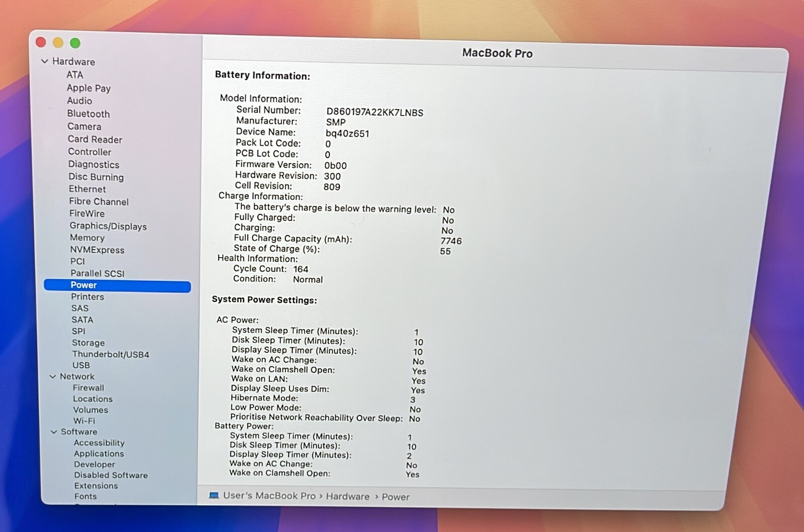Open Disabled Software entry
The height and width of the screenshot is (532, 804).
pos(111,475)
